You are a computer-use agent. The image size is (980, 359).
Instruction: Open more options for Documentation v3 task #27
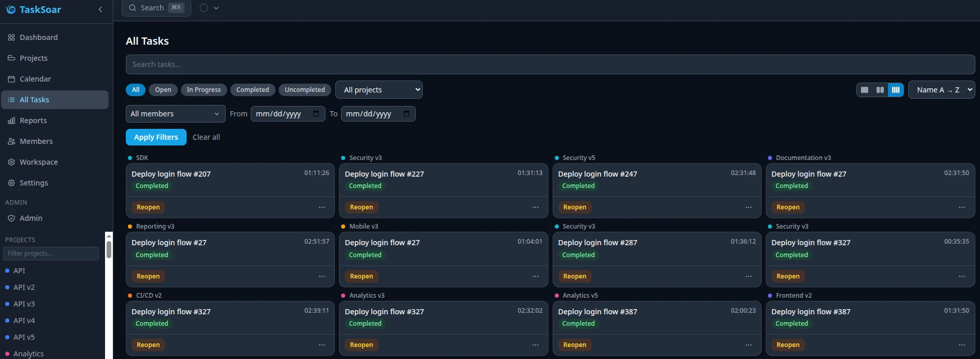[962, 207]
